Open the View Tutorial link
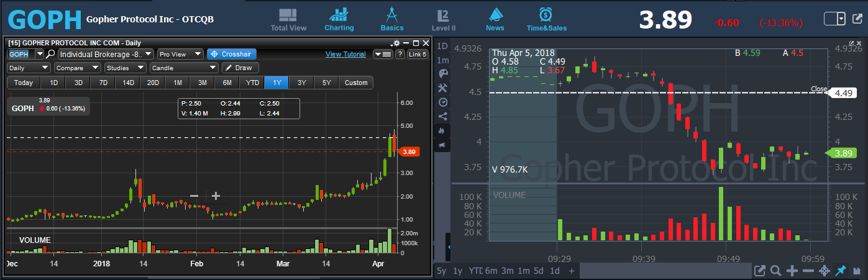This screenshot has width=868, height=280. 345,54
